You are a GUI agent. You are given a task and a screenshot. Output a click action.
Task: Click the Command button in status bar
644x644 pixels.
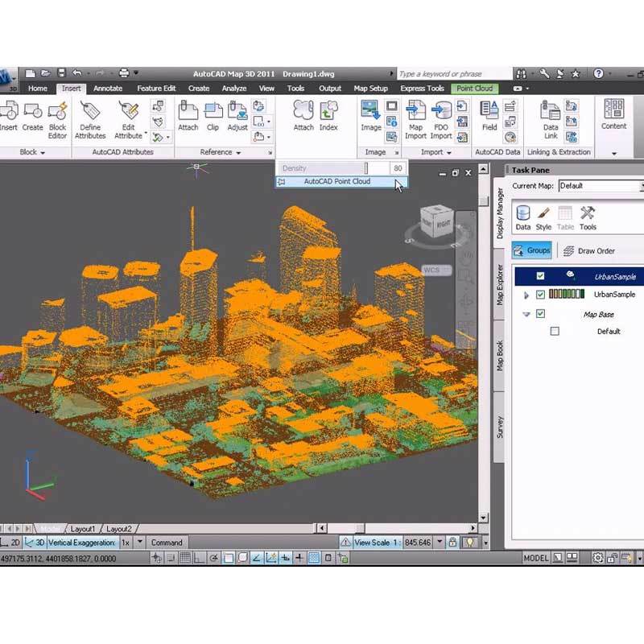[x=167, y=543]
